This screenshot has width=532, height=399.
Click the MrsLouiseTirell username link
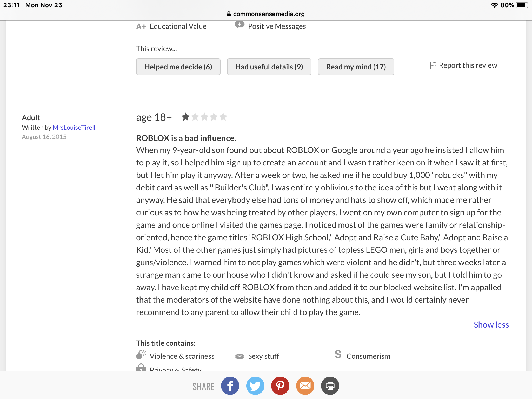tap(74, 127)
